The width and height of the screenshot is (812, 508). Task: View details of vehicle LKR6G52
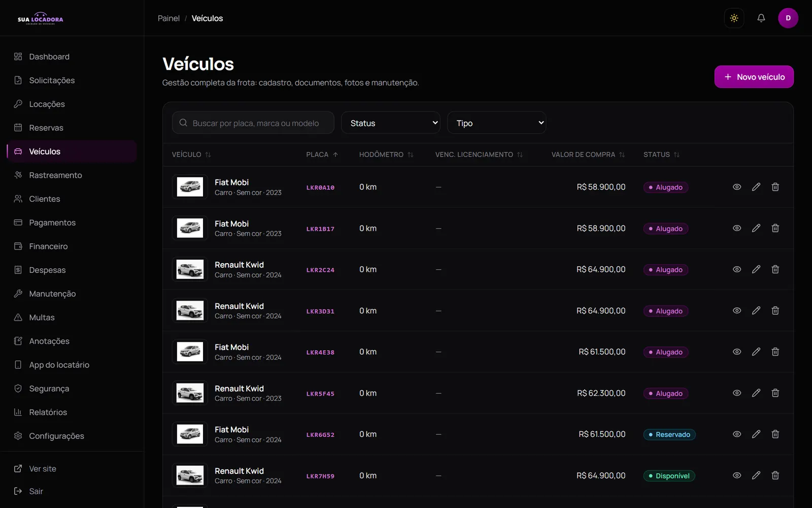(737, 434)
